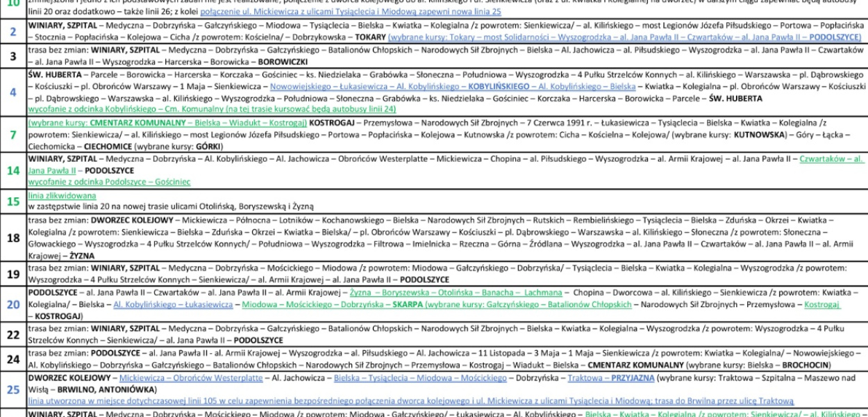
Task: Click bold KOSTROGAJ at end of line 20
Action: (x=57, y=317)
